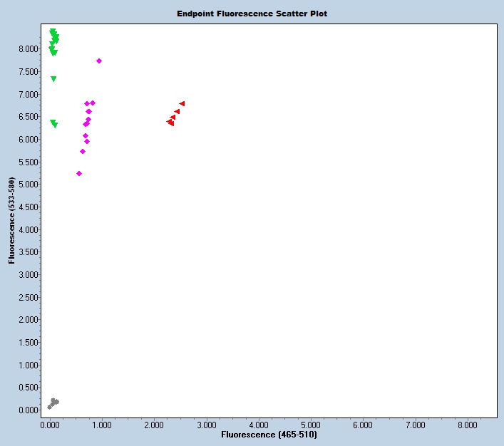Click the 0.000 tick on the y-axis
The width and height of the screenshot is (504, 446).
(29, 410)
